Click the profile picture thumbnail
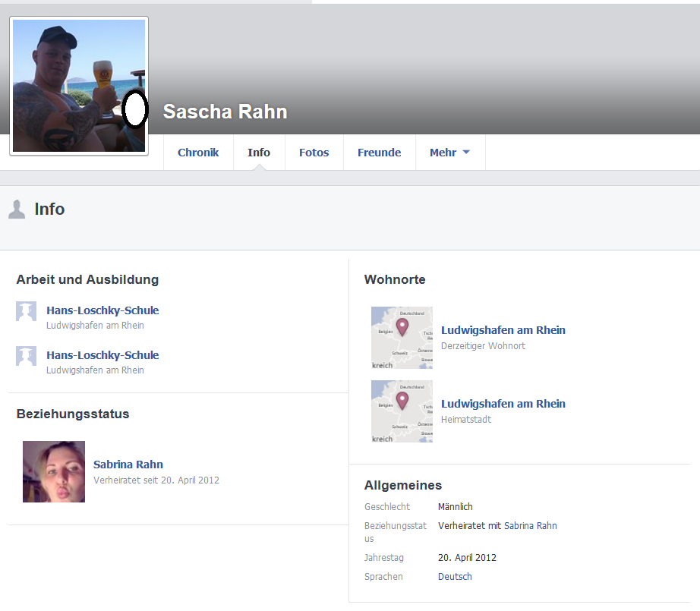Screen dimensions: 700x611 coord(79,86)
